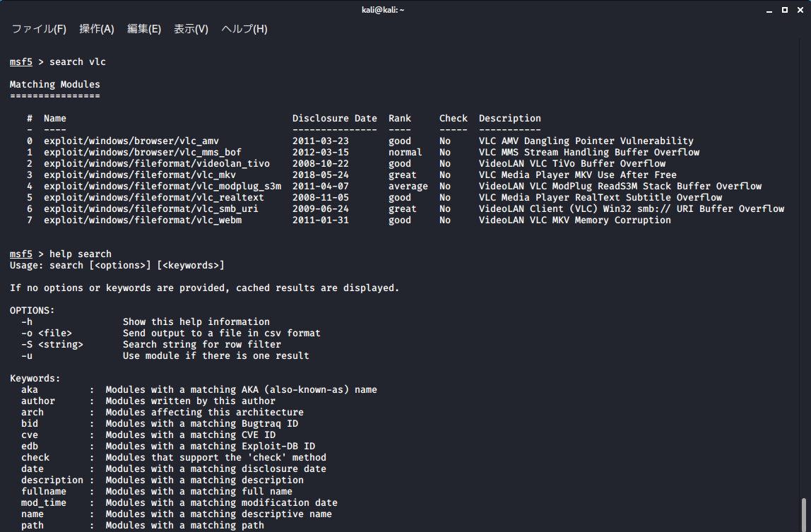The width and height of the screenshot is (811, 532).
Task: Click the 'help search' command text
Action: point(80,254)
